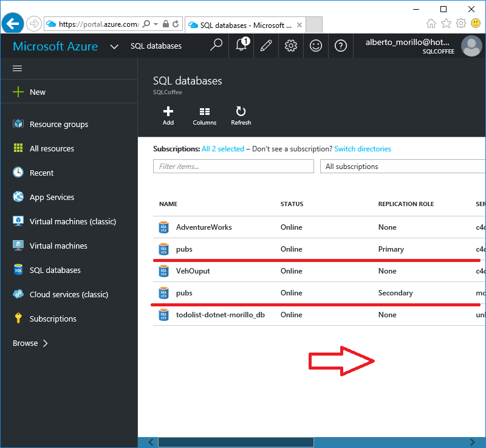The height and width of the screenshot is (448, 486).
Task: Close the SQL databases browser tab
Action: point(299,25)
